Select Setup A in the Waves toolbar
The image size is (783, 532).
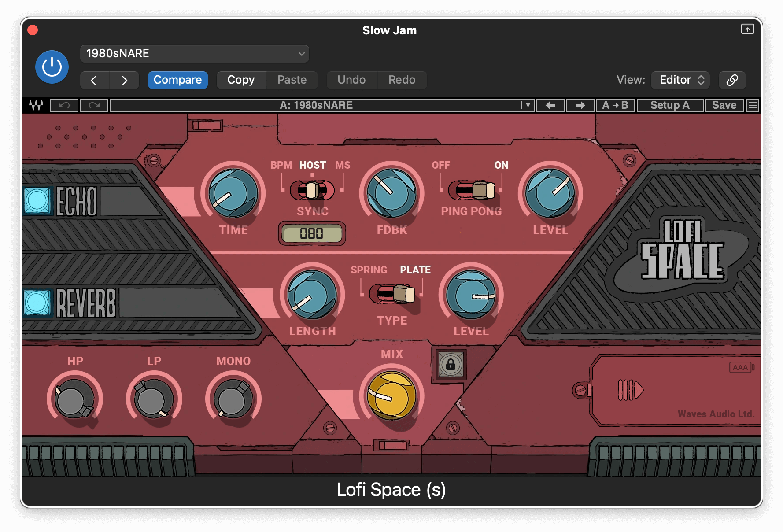click(670, 105)
